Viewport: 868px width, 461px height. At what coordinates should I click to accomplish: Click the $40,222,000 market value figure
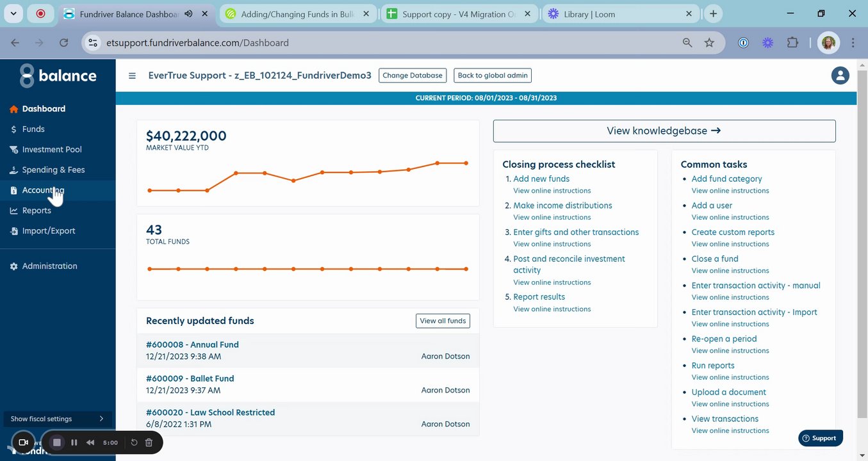click(x=186, y=136)
